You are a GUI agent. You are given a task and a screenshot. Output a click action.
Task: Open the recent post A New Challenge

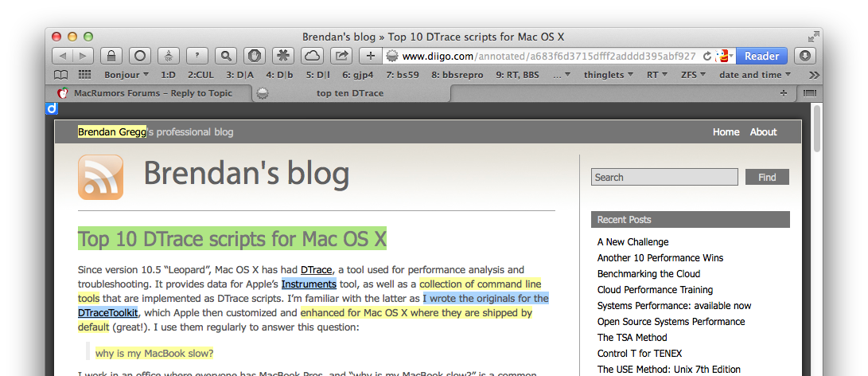coord(633,242)
